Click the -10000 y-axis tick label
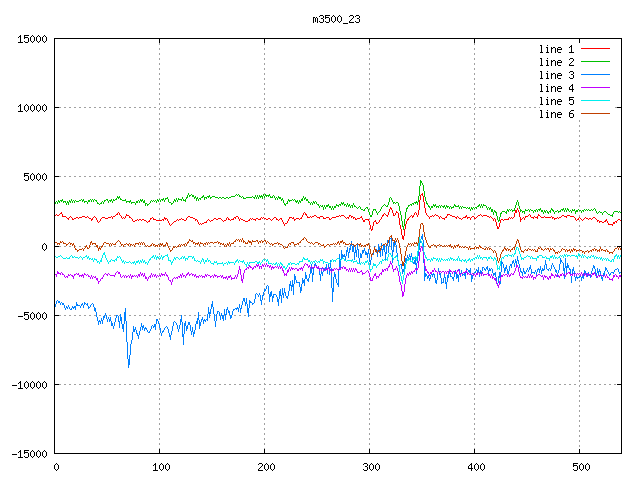Image resolution: width=640 pixels, height=480 pixels. point(29,384)
